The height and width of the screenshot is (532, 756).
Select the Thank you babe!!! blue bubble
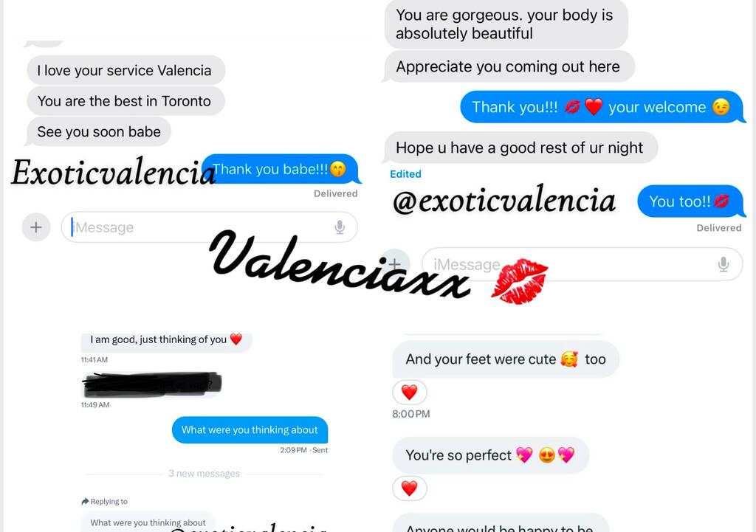click(280, 169)
